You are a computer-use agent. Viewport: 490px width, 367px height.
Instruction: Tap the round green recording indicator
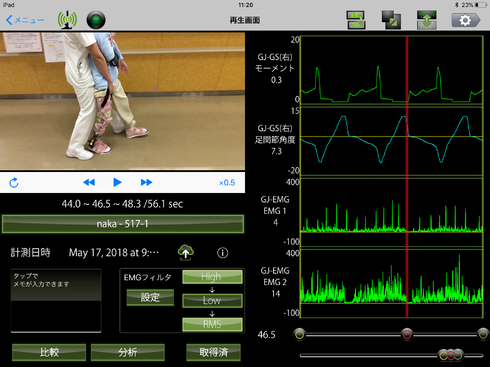[x=96, y=20]
